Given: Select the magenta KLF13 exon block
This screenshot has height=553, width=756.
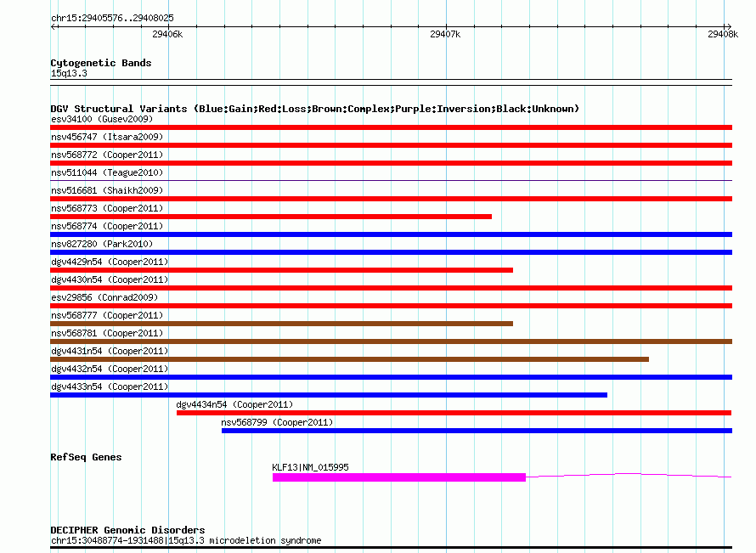Looking at the screenshot, I should 399,477.
